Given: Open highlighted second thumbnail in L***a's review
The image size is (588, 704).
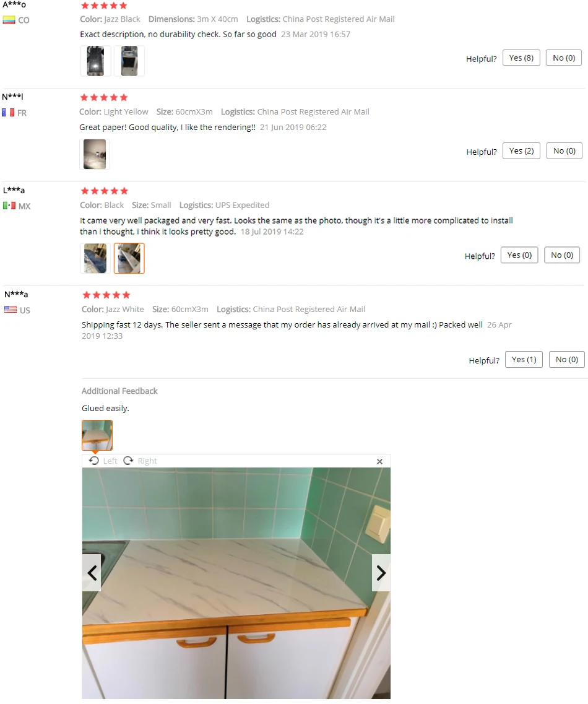Looking at the screenshot, I should (129, 258).
